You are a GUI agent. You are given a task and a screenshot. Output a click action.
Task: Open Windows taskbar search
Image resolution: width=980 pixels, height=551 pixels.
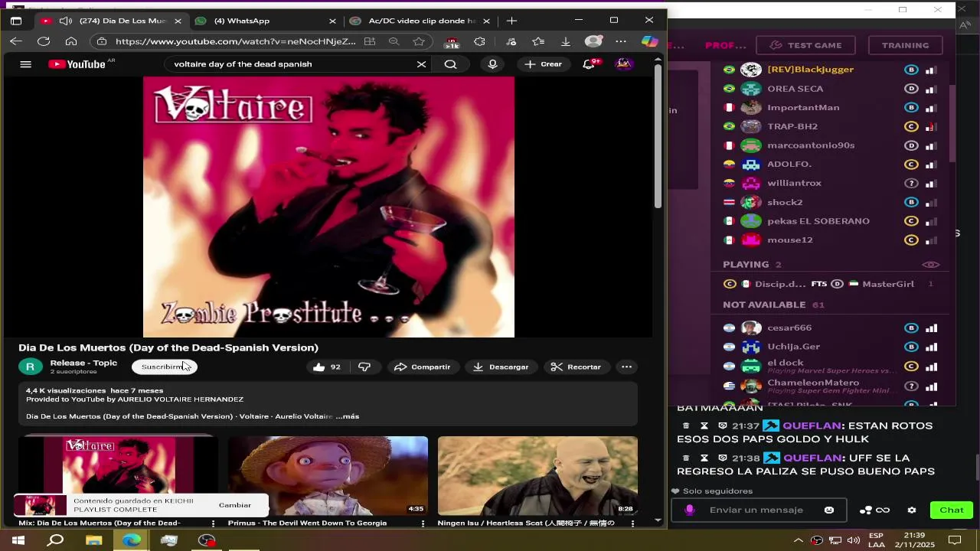(x=55, y=540)
